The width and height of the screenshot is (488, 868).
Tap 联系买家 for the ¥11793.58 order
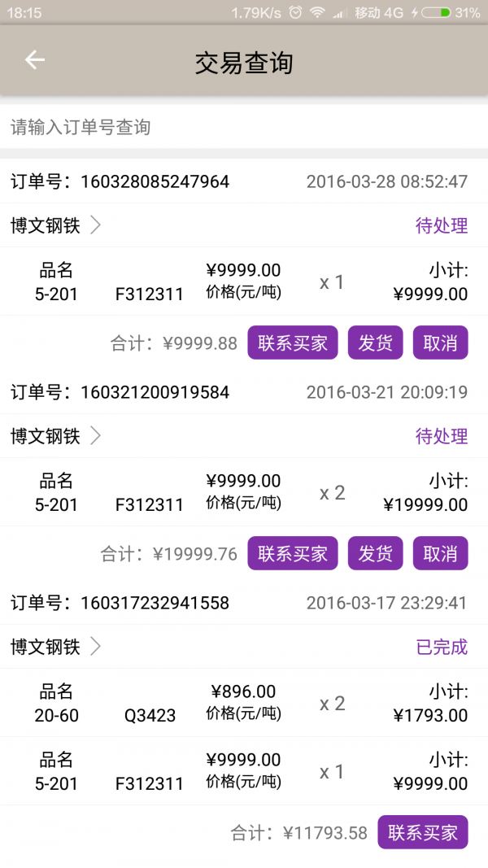[423, 832]
